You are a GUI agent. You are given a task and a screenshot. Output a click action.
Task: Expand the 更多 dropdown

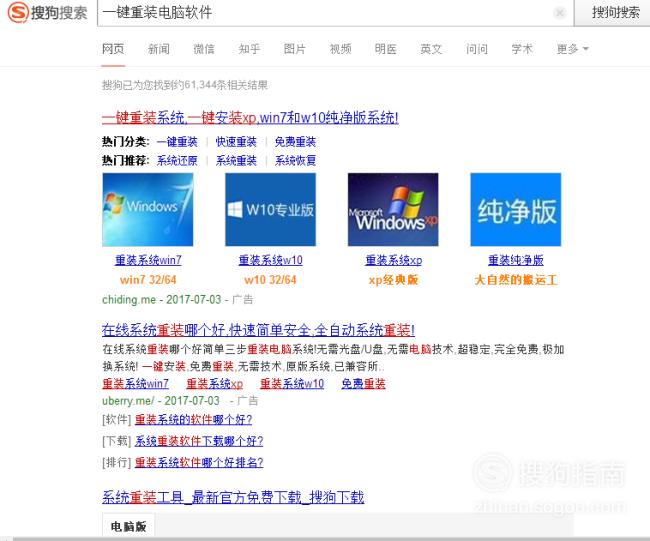[572, 49]
